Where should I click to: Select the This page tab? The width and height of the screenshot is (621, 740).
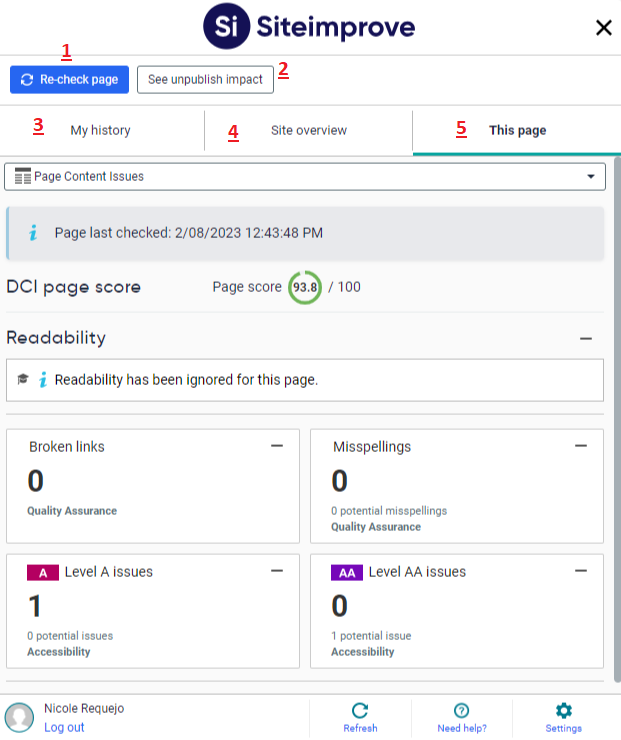click(x=517, y=130)
